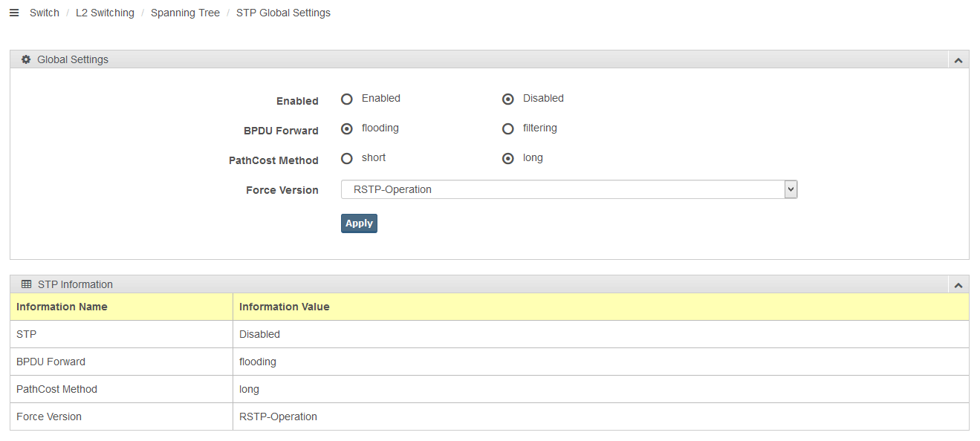Screen dimensions: 980x441
Task: Set PathCost Method to short
Action: [x=347, y=158]
